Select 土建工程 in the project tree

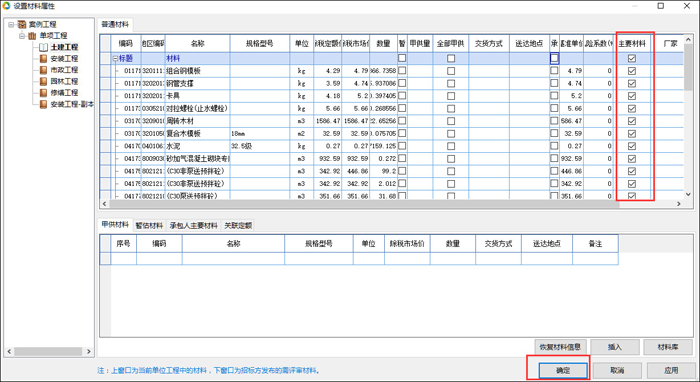click(x=64, y=47)
